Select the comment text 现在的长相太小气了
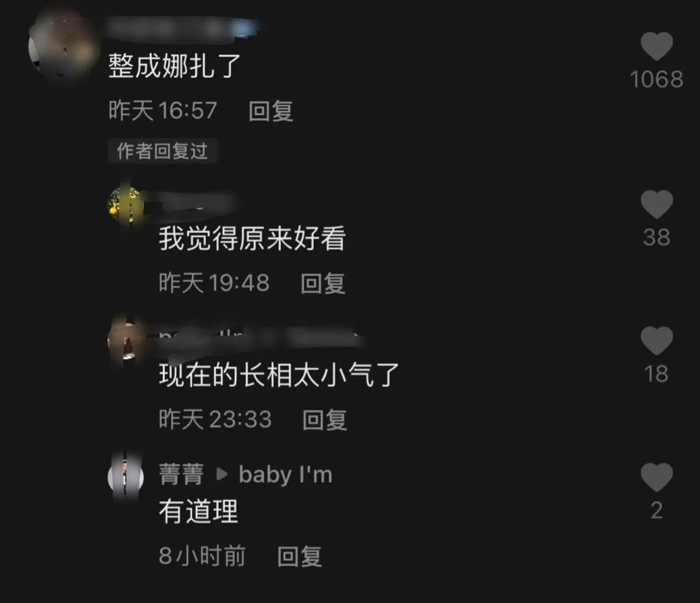The height and width of the screenshot is (603, 700). tap(278, 375)
